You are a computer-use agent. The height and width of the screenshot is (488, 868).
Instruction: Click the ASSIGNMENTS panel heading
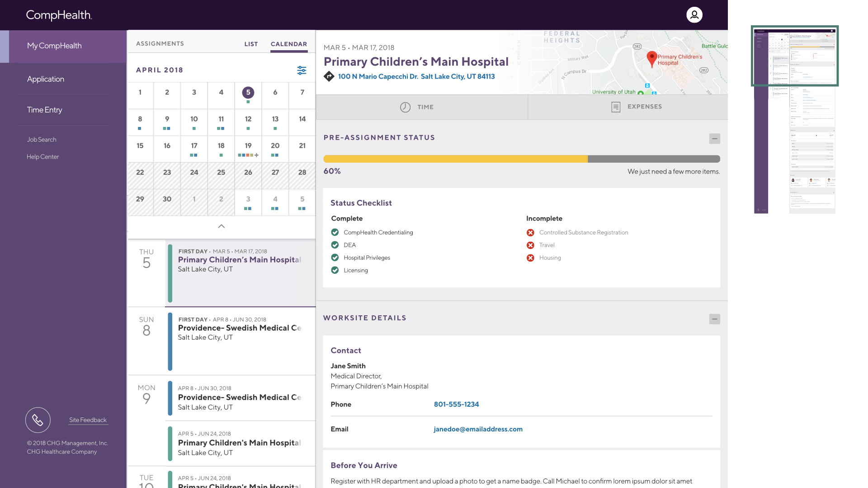tap(160, 44)
